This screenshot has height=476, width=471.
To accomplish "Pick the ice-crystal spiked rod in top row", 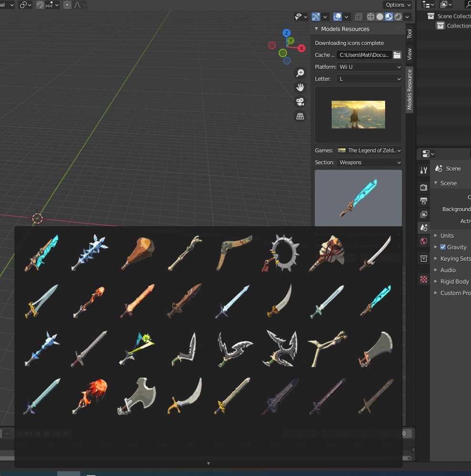I will (x=90, y=253).
